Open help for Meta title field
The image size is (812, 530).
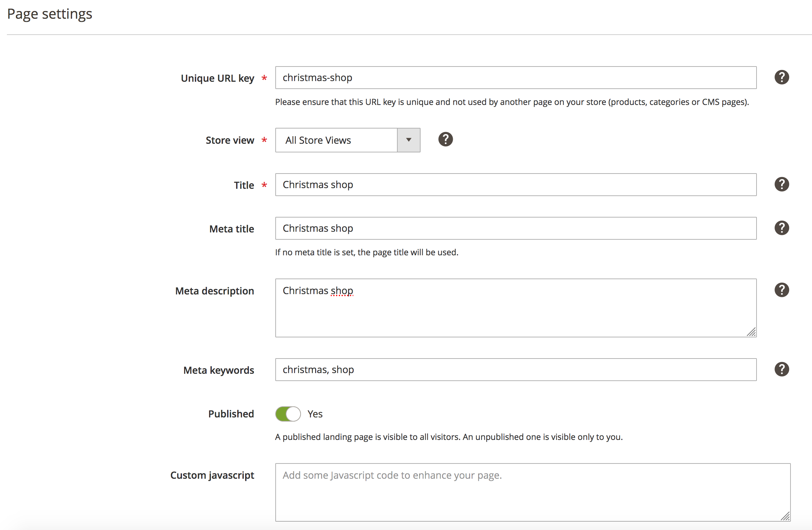pyautogui.click(x=781, y=228)
